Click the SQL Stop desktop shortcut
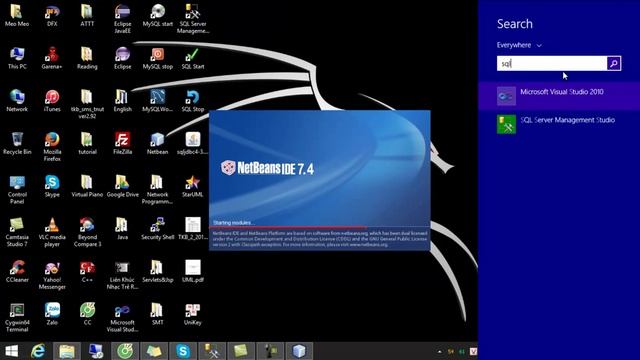 (x=193, y=100)
